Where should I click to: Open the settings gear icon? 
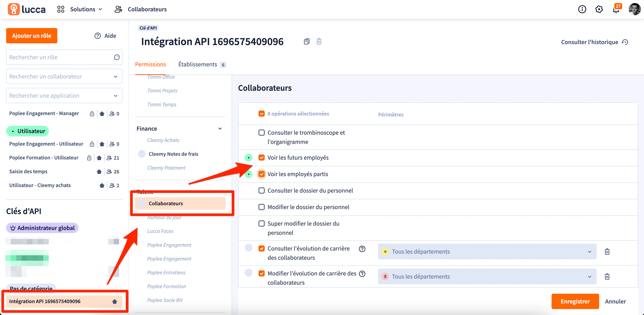(x=599, y=9)
